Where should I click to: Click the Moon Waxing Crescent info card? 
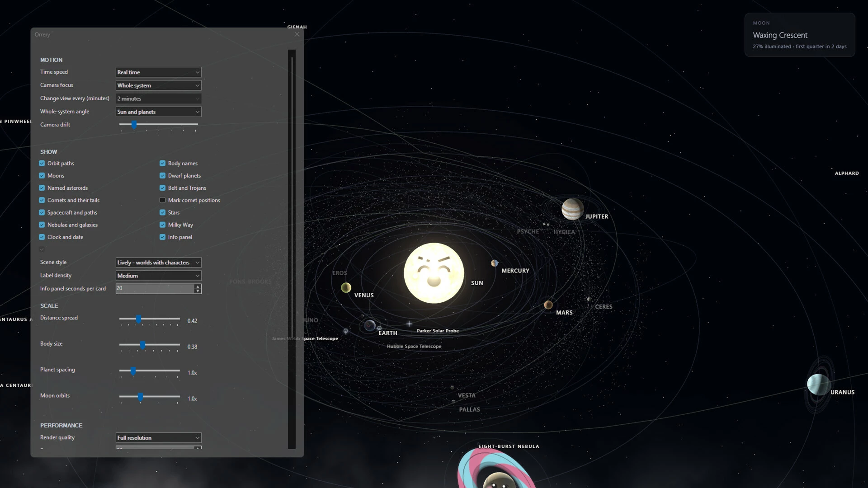[x=799, y=35]
